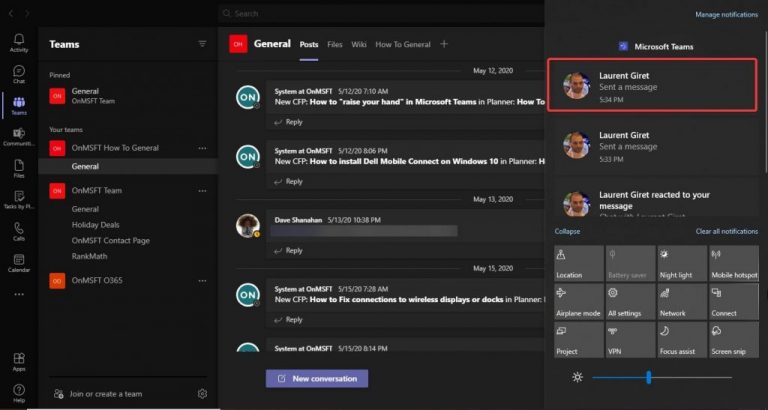Open the Wiki tab

pyautogui.click(x=359, y=45)
